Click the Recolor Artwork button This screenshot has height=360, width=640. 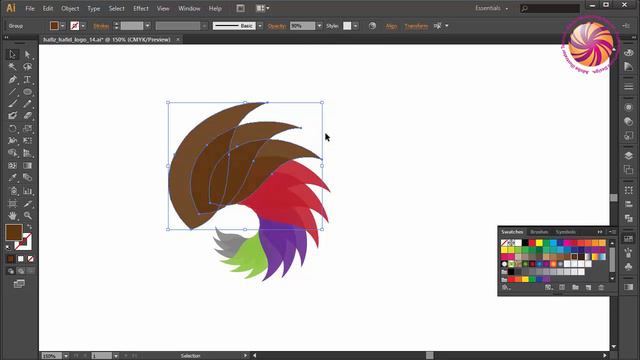[x=372, y=26]
